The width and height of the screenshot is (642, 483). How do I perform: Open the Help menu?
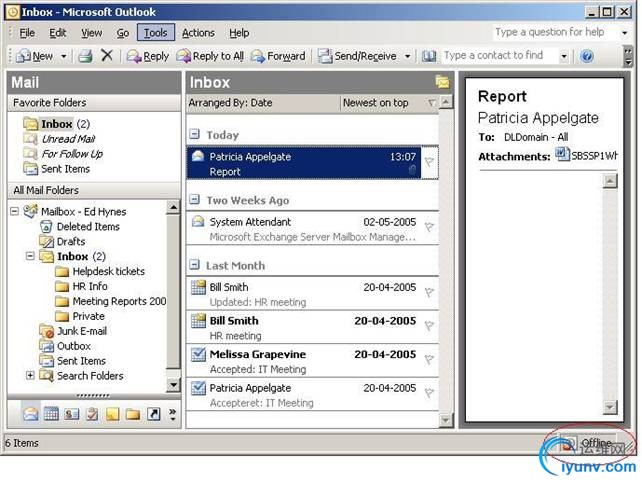tap(239, 33)
